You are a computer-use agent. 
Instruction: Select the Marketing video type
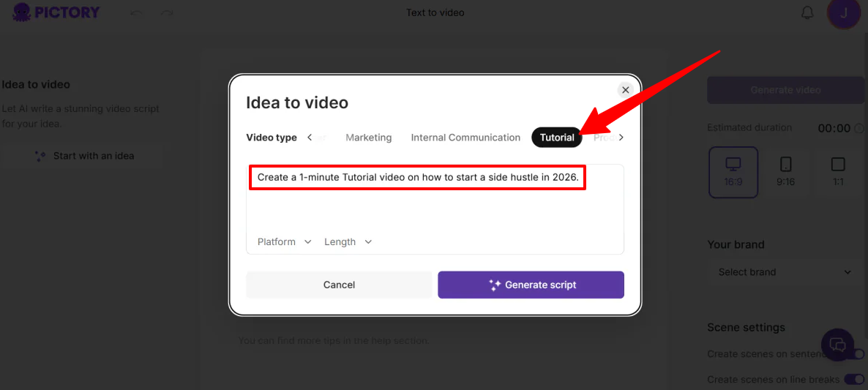369,137
